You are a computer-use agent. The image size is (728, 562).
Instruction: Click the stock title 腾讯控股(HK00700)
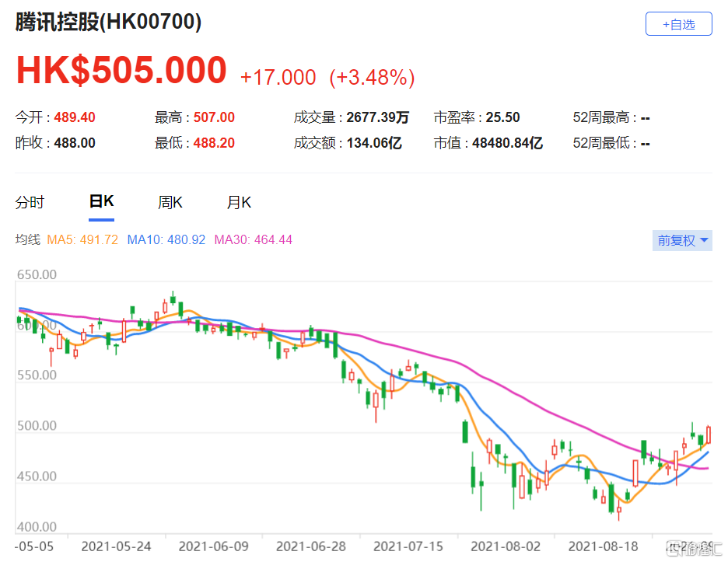pyautogui.click(x=108, y=22)
